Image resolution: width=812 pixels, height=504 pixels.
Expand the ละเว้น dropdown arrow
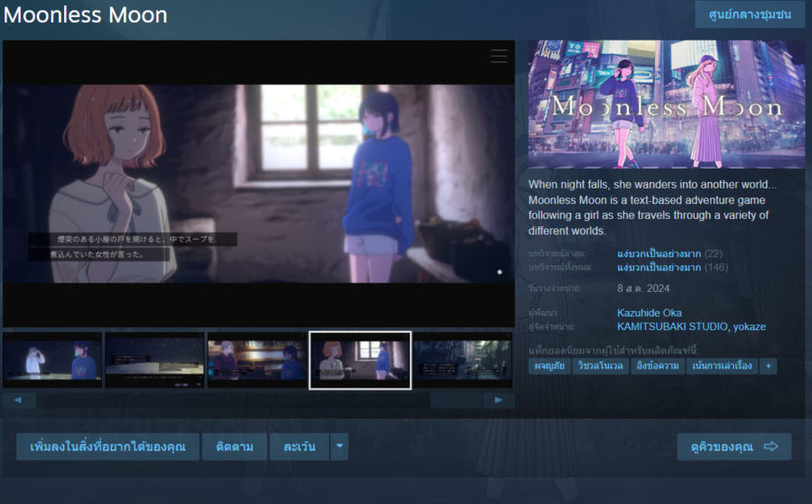click(339, 446)
